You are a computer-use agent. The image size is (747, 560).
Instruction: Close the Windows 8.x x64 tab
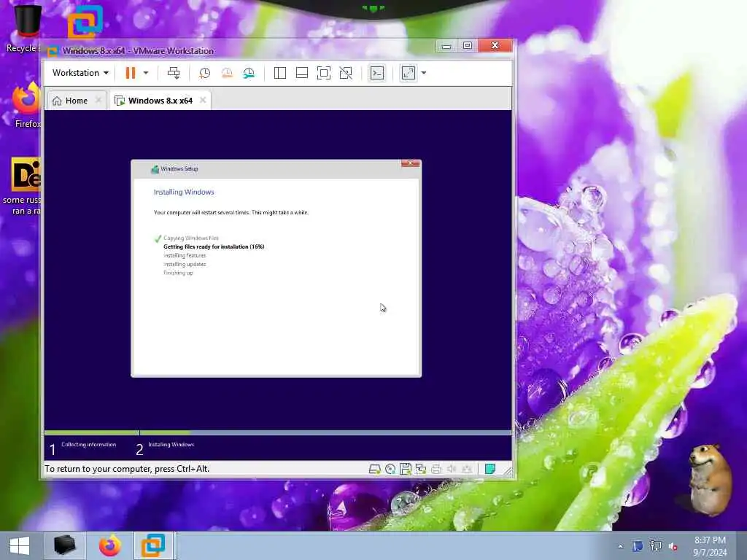[203, 100]
